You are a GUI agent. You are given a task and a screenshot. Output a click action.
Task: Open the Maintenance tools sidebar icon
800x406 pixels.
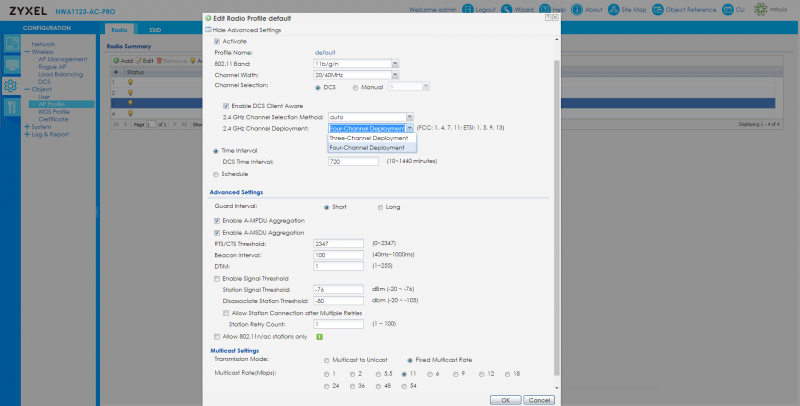(11, 107)
